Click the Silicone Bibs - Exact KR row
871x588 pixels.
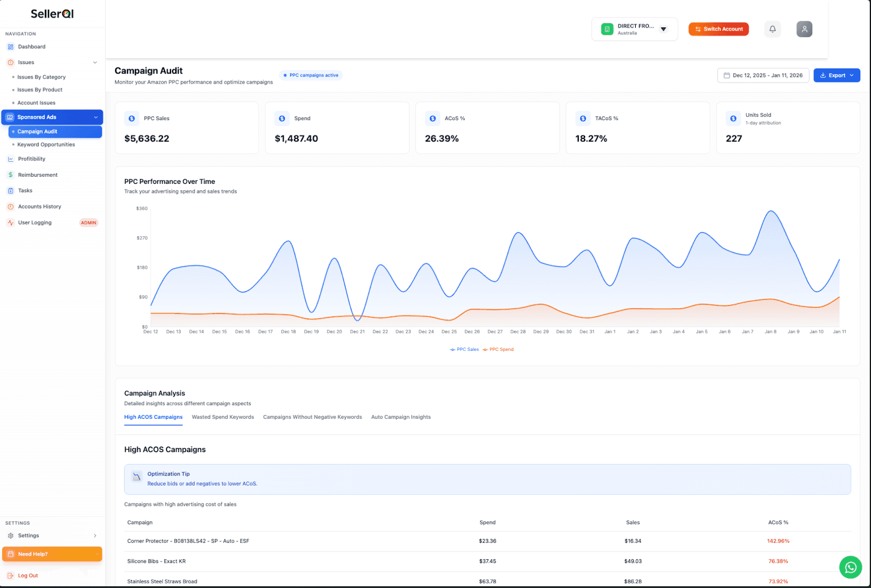tap(488, 561)
